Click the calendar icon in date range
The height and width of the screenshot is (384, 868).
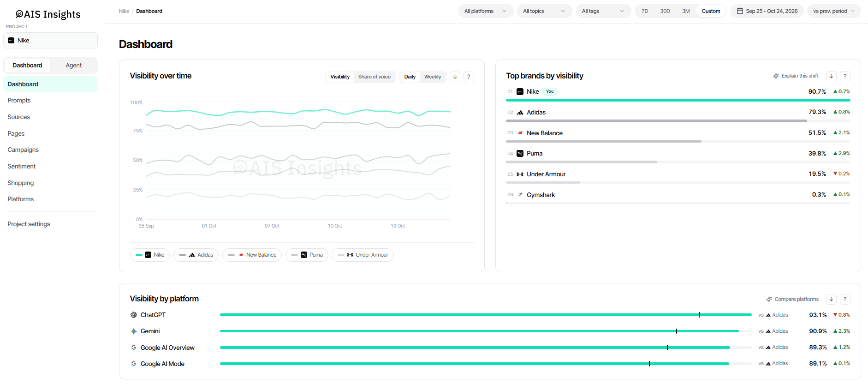coord(740,11)
